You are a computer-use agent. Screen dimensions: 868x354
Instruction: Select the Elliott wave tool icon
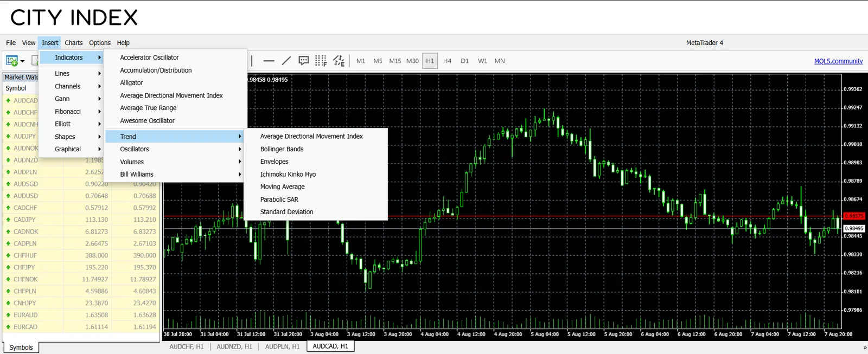(339, 61)
